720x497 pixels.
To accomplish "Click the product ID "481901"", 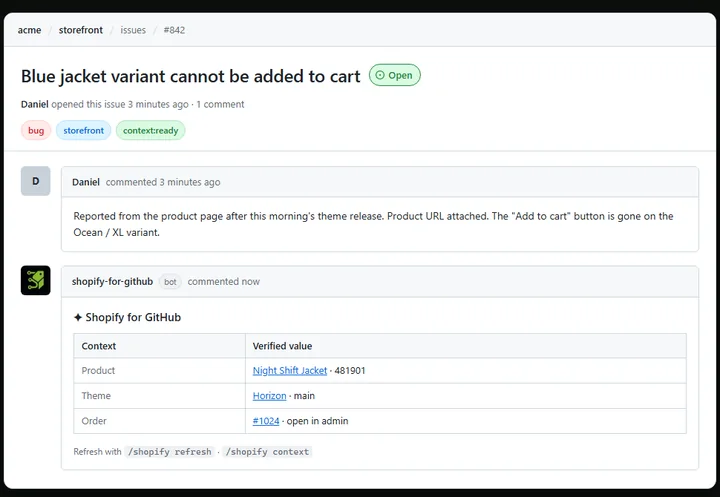I will 350,371.
